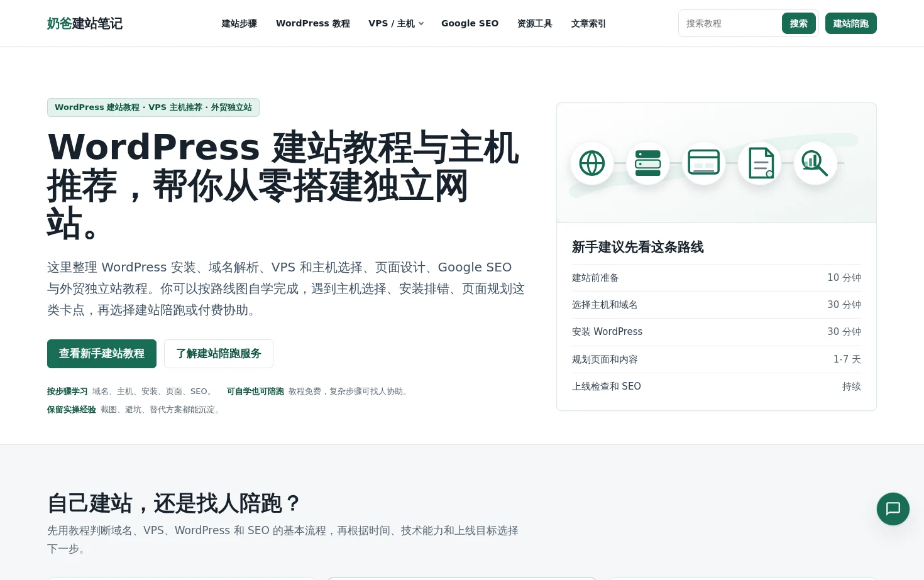The image size is (924, 580).
Task: Focus the 搜索教程 search field
Action: 730,23
